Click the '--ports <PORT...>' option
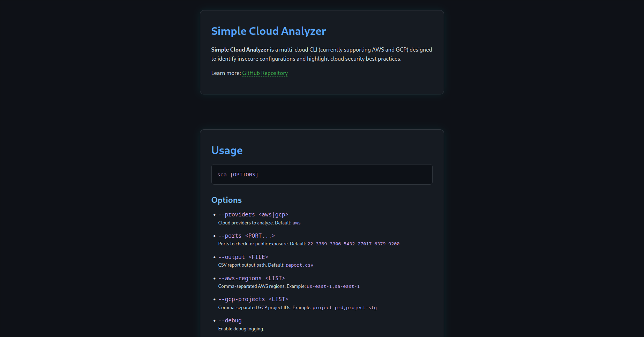The height and width of the screenshot is (337, 644). pyautogui.click(x=247, y=236)
